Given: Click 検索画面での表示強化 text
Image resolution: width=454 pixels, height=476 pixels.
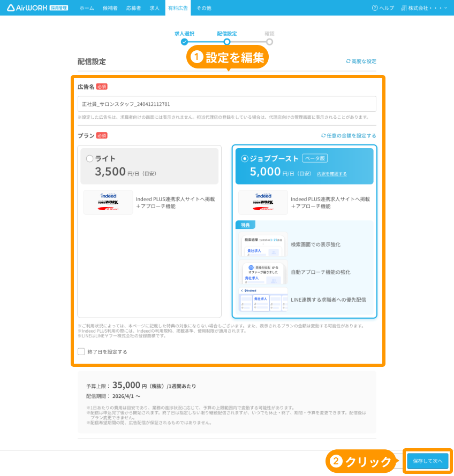Looking at the screenshot, I should (x=315, y=244).
